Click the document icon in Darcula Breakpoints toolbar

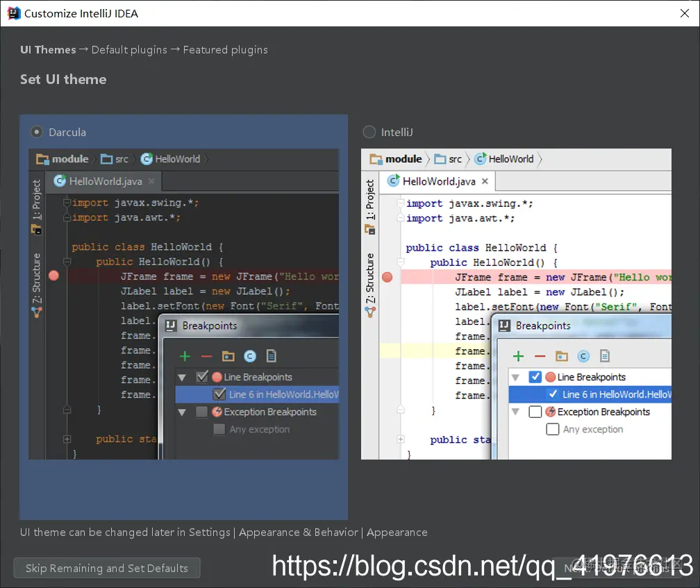click(x=272, y=356)
